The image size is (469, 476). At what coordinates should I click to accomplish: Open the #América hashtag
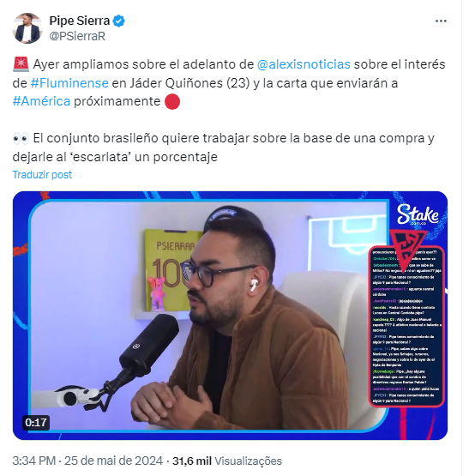point(42,101)
